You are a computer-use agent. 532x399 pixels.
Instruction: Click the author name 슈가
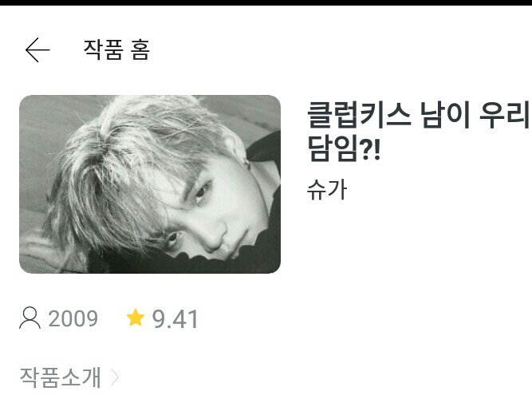tap(327, 189)
